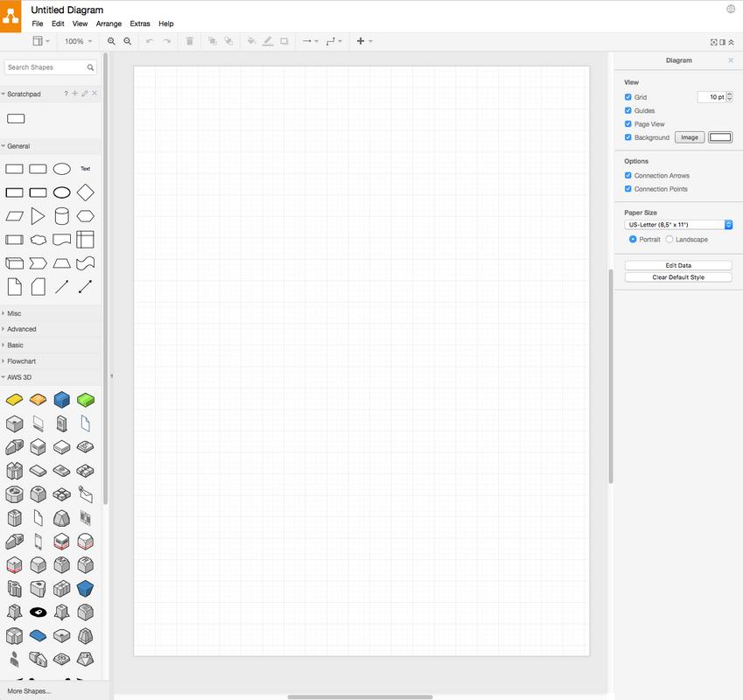The image size is (743, 700).
Task: Open the Paper Size dropdown
Action: pyautogui.click(x=676, y=224)
